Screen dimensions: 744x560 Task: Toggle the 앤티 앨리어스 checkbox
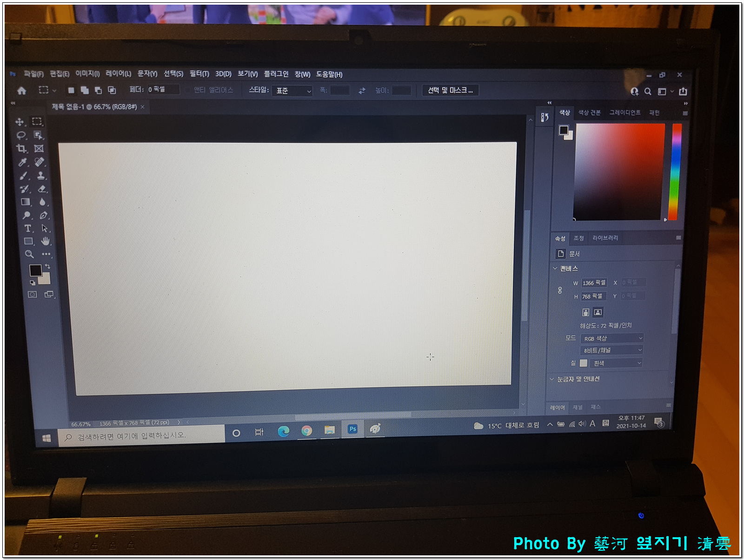(x=188, y=90)
